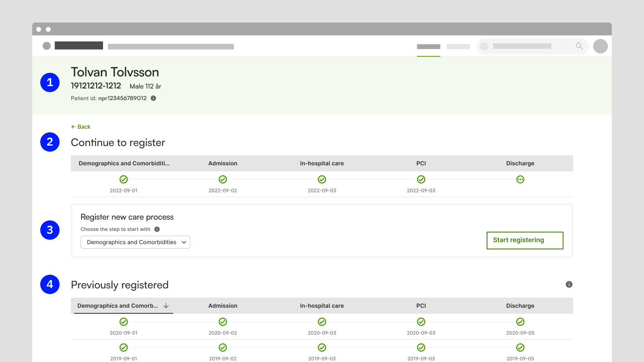The width and height of the screenshot is (644, 362).
Task: Click the Demographics and Comorbiditi... header in Continue to register
Action: pos(124,163)
